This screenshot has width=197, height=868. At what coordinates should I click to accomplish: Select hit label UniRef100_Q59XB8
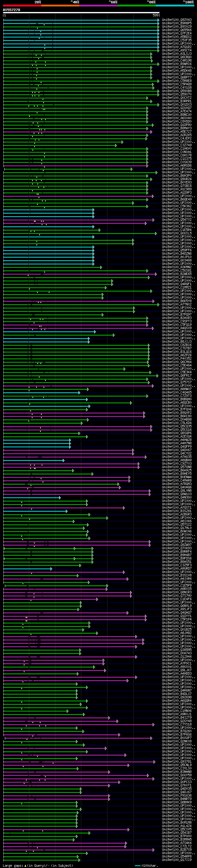[177, 91]
